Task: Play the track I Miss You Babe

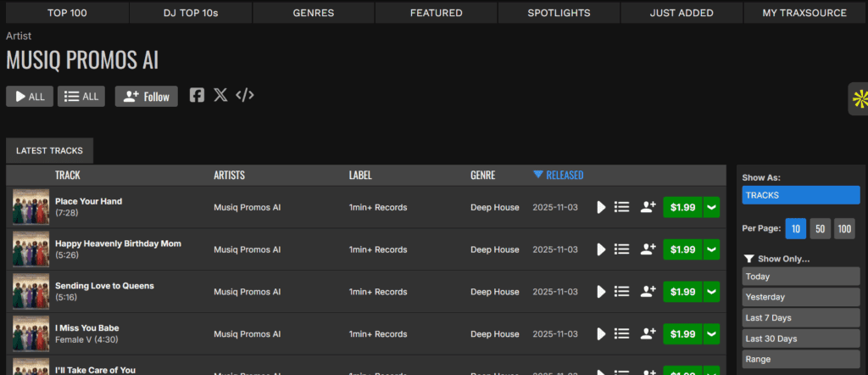Action: (x=601, y=333)
